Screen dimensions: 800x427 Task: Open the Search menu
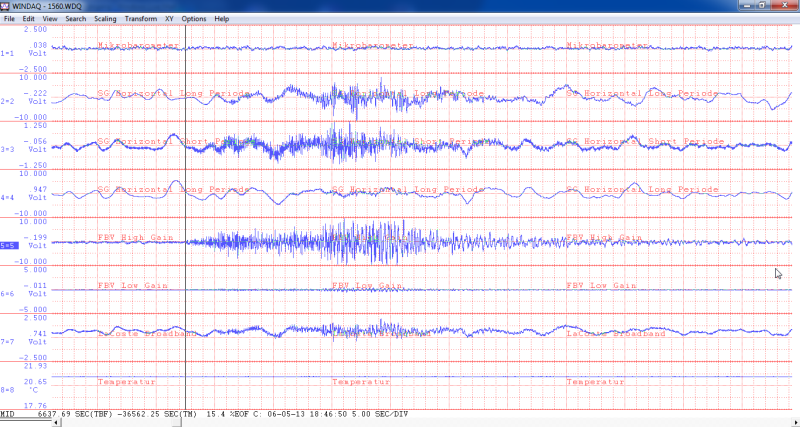pos(75,19)
